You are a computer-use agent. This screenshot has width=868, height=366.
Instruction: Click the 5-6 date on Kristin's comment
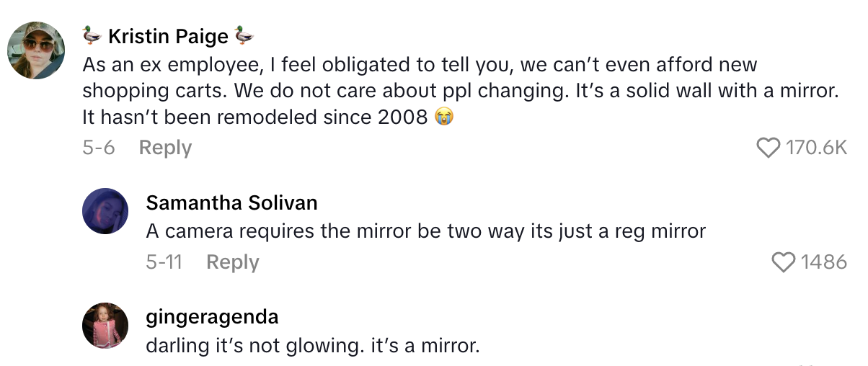click(x=99, y=148)
